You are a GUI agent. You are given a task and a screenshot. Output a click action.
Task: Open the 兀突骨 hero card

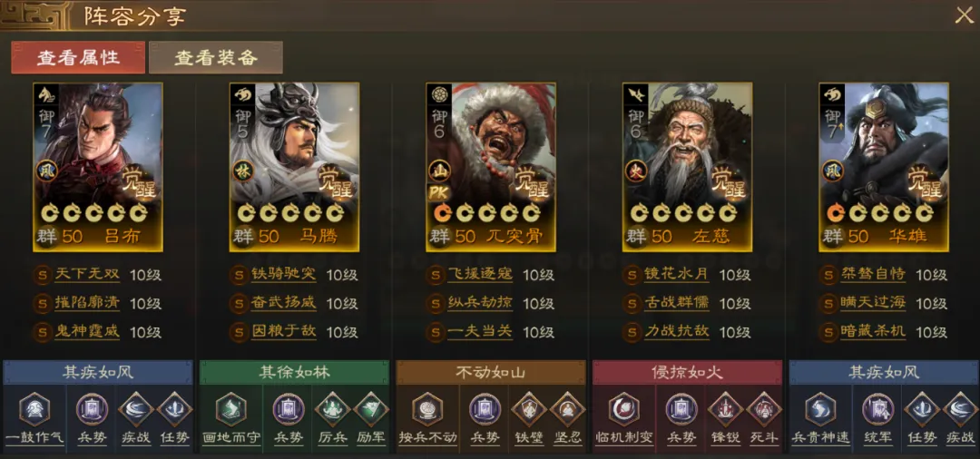(x=491, y=167)
